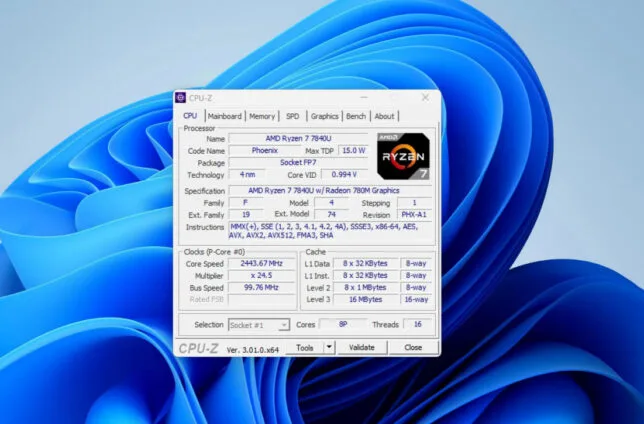Open the About tab
Image resolution: width=644 pixels, height=424 pixels.
click(384, 116)
